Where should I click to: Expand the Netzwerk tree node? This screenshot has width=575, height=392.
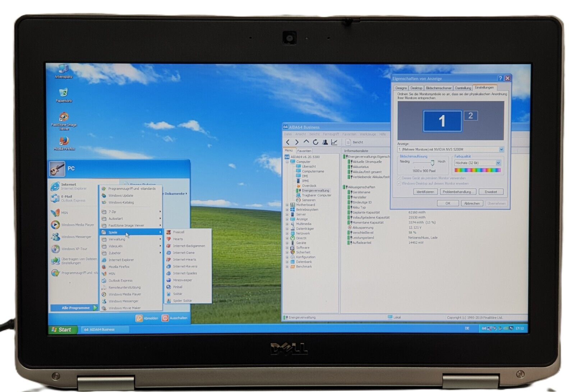click(287, 233)
